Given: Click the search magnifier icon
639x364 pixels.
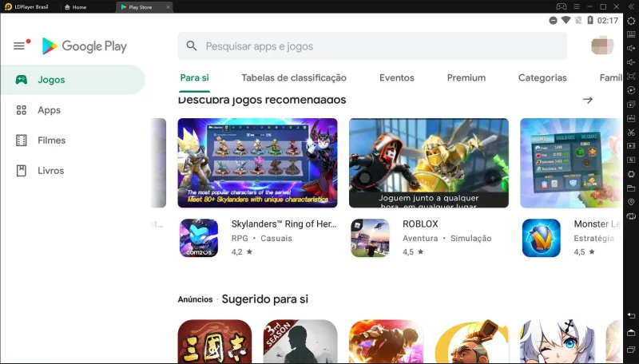Looking at the screenshot, I should click(192, 46).
